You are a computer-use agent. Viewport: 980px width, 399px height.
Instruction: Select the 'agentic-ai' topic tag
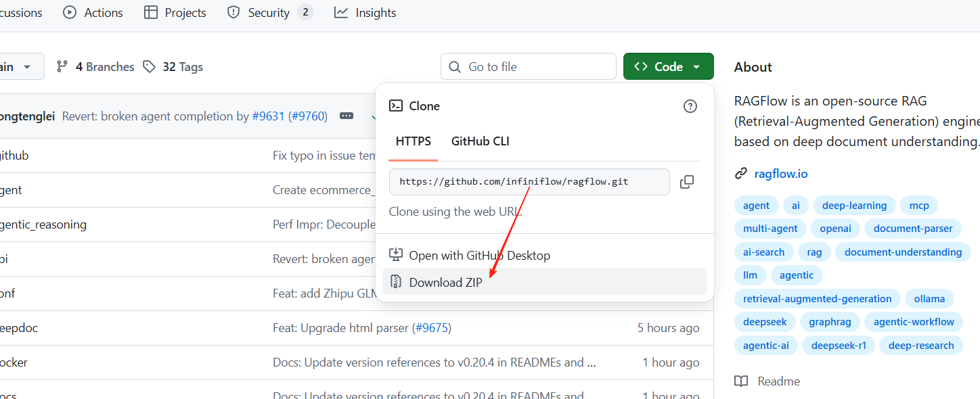(765, 346)
